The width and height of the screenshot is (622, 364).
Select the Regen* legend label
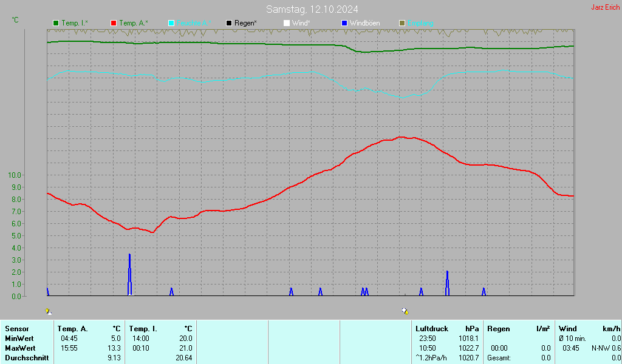[245, 24]
